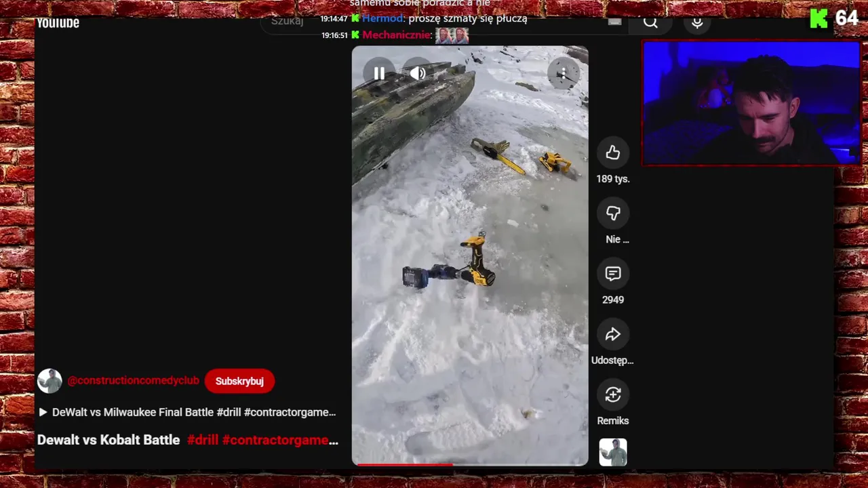This screenshot has height=488, width=868.
Task: Click the viewer count 64
Action: pyautogui.click(x=847, y=18)
